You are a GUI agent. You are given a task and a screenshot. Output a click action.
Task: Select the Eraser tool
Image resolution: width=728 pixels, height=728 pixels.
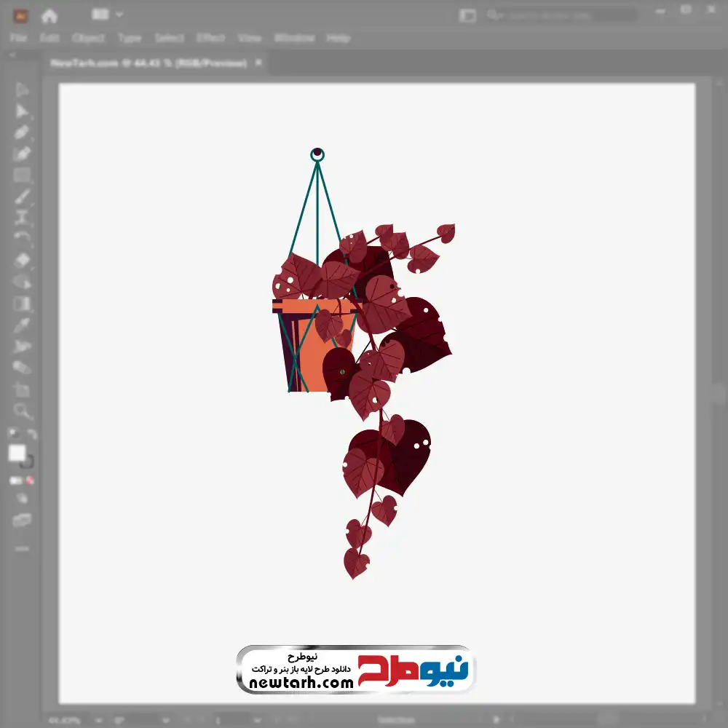coord(22,260)
